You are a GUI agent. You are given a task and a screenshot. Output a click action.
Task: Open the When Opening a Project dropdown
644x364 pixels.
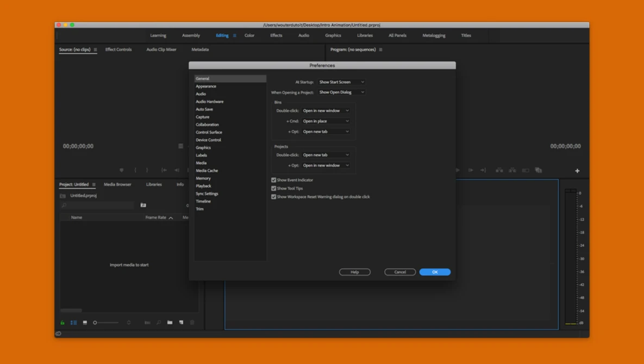pyautogui.click(x=342, y=92)
